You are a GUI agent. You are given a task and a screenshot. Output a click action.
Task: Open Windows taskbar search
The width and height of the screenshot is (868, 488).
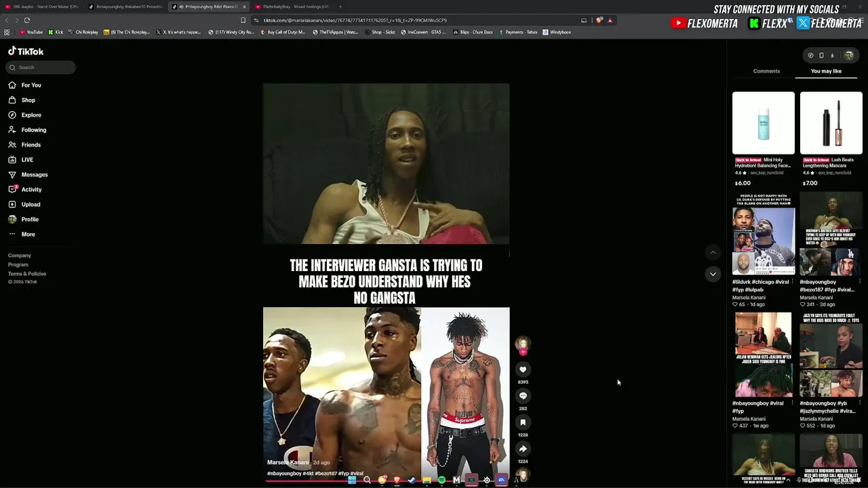367,481
